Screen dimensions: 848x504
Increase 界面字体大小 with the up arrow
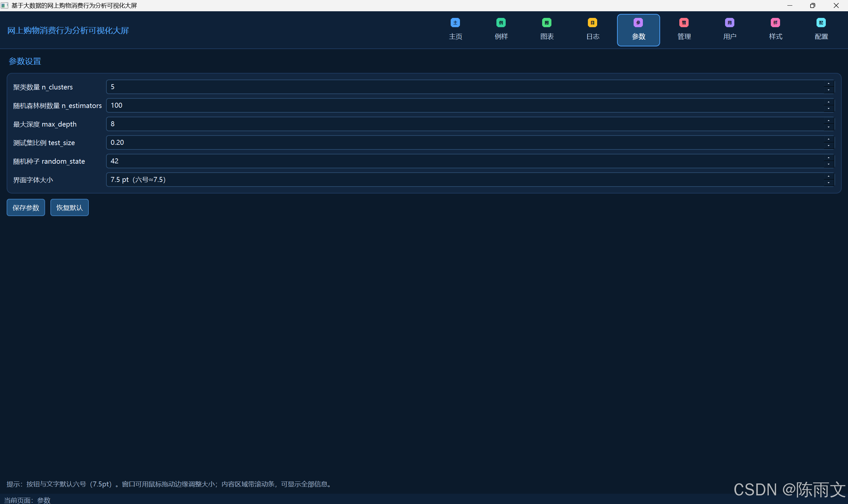[828, 176]
